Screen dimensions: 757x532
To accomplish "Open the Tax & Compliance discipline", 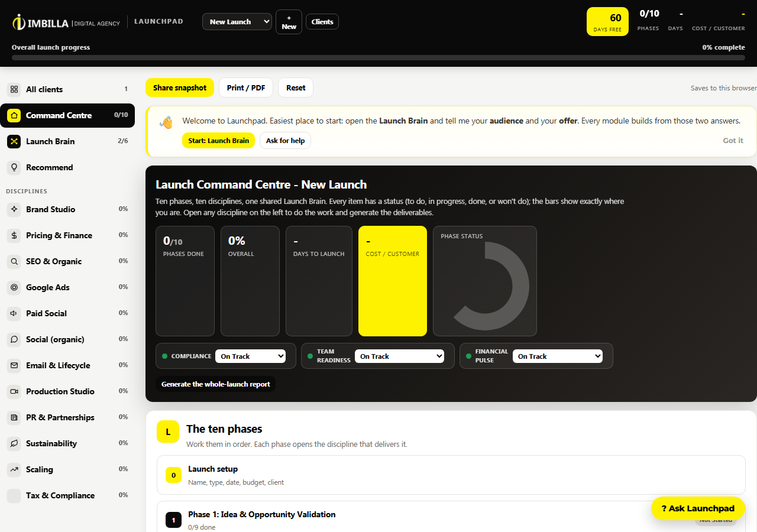I will click(67, 495).
